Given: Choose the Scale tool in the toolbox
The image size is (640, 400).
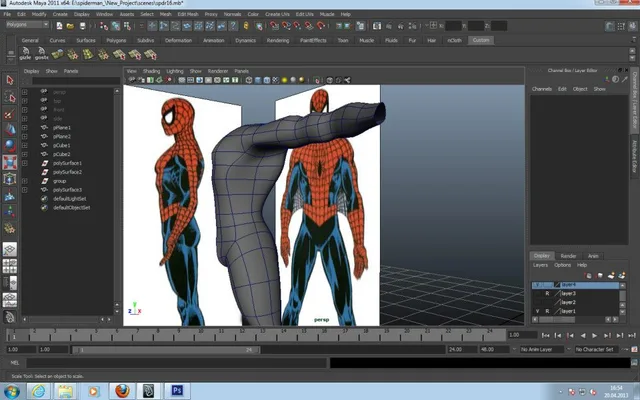Looking at the screenshot, I should 10,162.
